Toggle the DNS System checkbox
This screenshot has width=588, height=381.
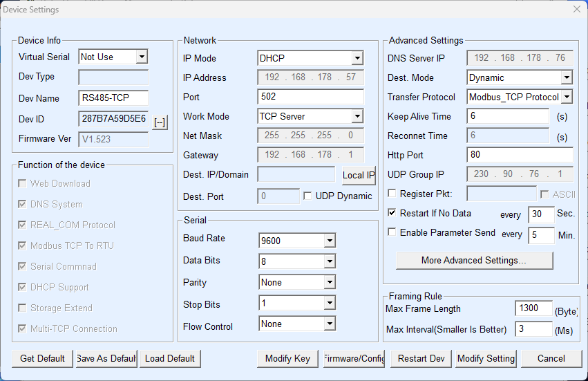[23, 204]
